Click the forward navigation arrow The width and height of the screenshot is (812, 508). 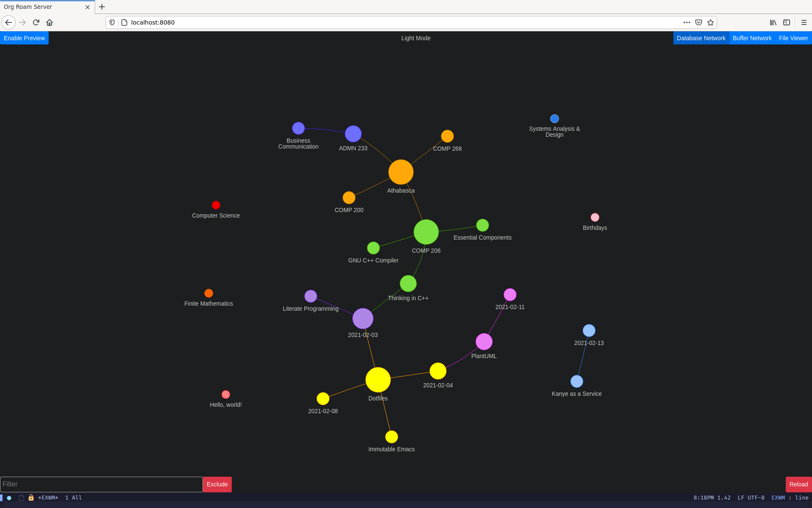click(22, 22)
